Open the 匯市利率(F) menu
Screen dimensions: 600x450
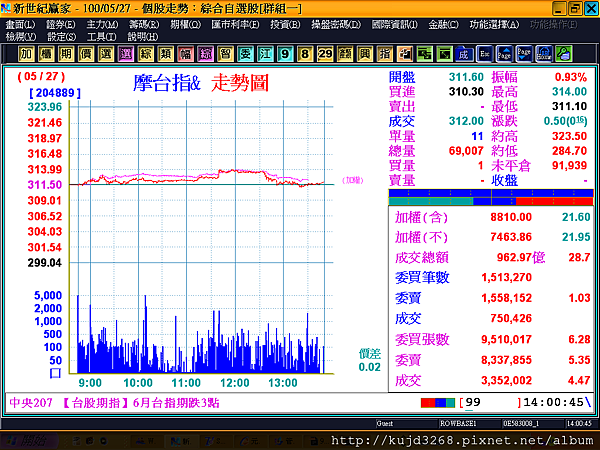tap(235, 25)
